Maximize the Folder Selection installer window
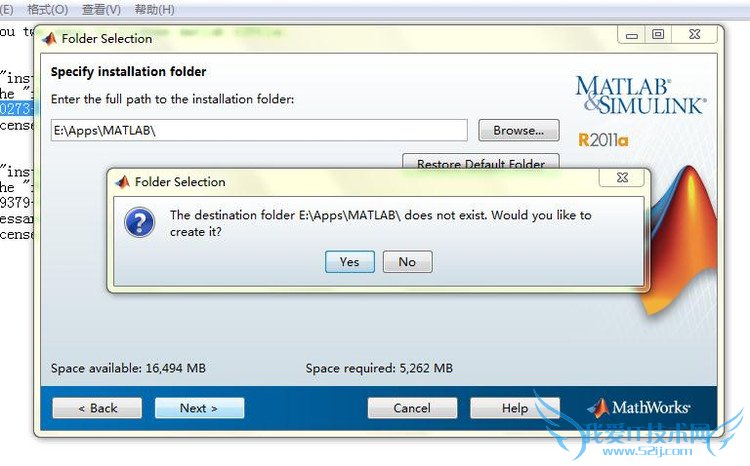The height and width of the screenshot is (466, 750). pos(658,35)
